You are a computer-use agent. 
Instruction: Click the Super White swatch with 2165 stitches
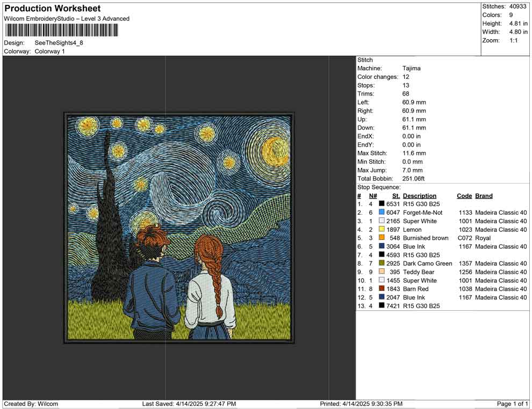click(382, 221)
